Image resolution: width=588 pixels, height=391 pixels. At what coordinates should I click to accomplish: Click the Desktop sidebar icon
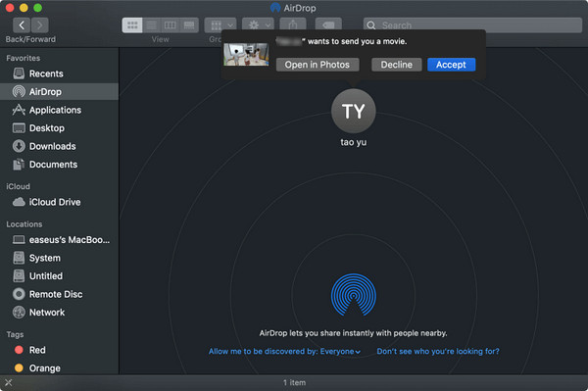[19, 128]
